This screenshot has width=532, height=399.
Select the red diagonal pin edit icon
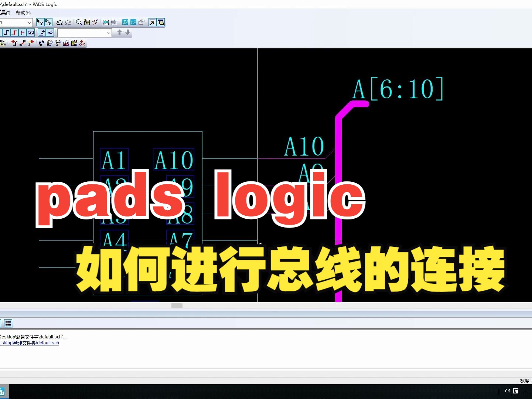(x=23, y=43)
